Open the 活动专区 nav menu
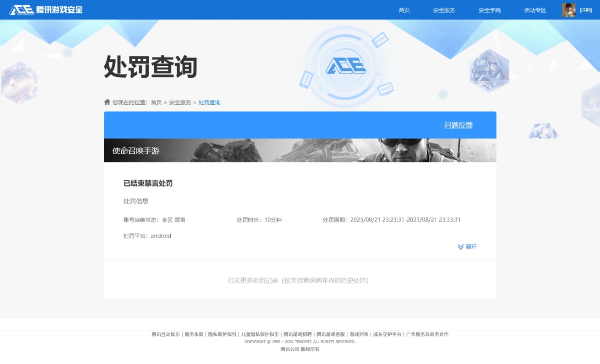This screenshot has height=364, width=600. pos(535,10)
